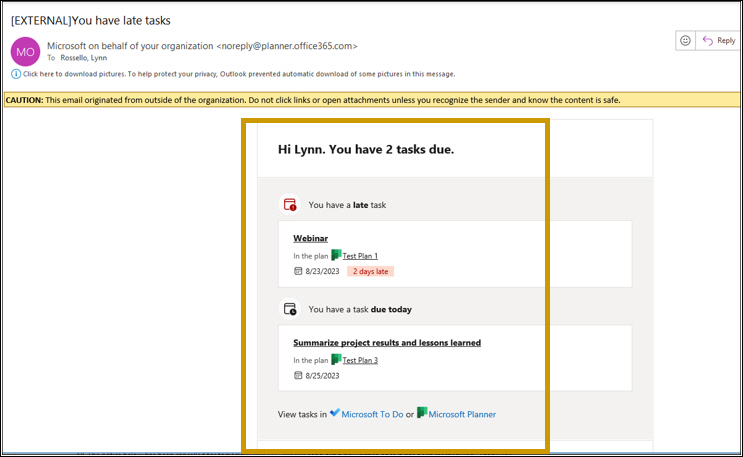
Task: Open the Microsoft To Do link
Action: point(372,414)
